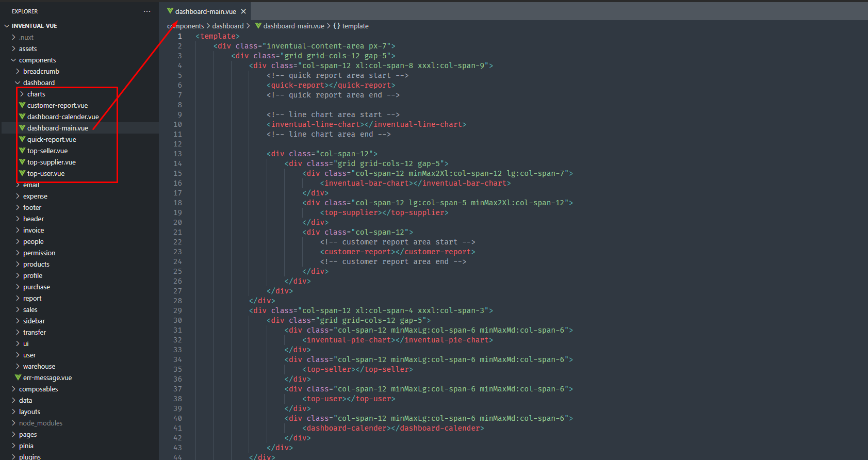Viewport: 868px width, 460px height.
Task: Expand the sales folder
Action: point(18,309)
